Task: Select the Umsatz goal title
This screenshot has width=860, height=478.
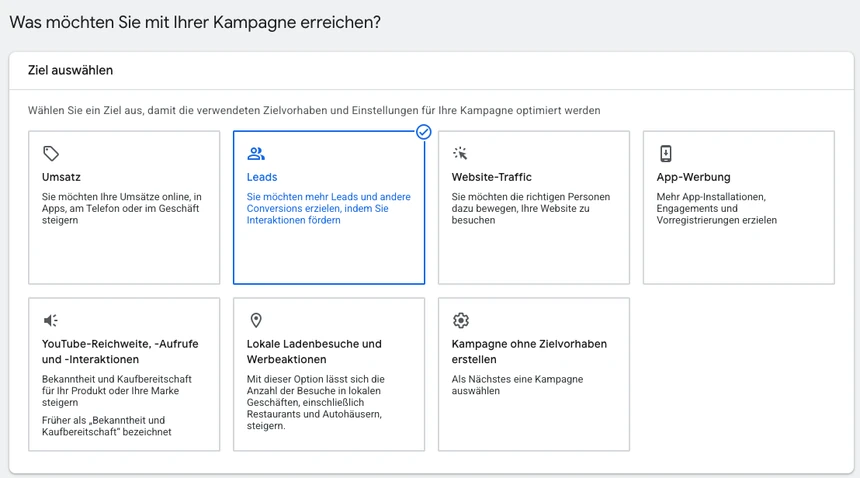Action: (x=61, y=177)
